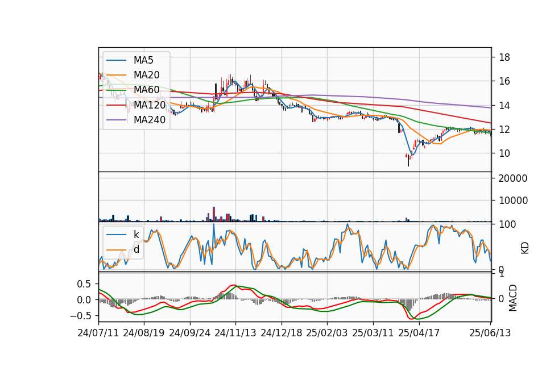Screen dimensions: 546x392
Task: Click price axis value 16
Action: (504, 81)
